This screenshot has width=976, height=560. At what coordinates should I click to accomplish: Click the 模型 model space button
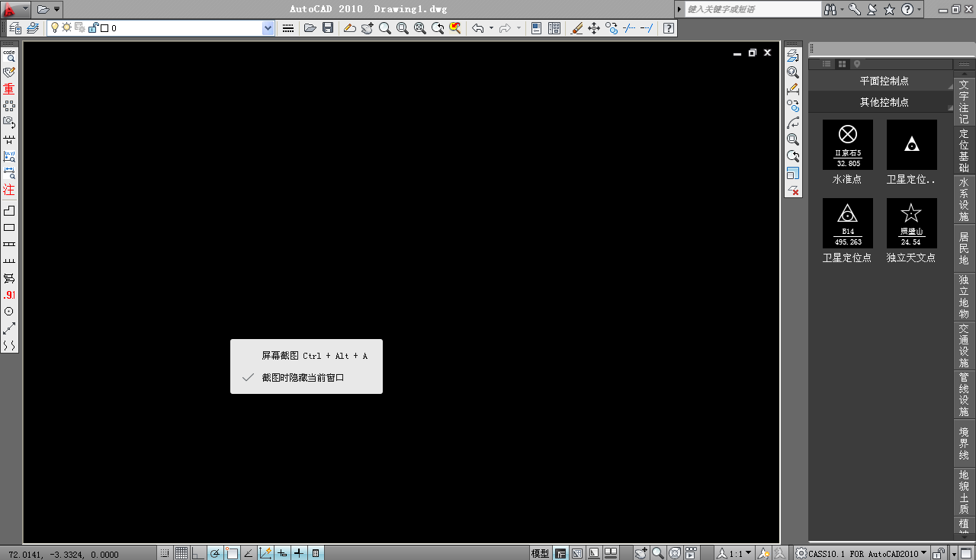coord(540,553)
